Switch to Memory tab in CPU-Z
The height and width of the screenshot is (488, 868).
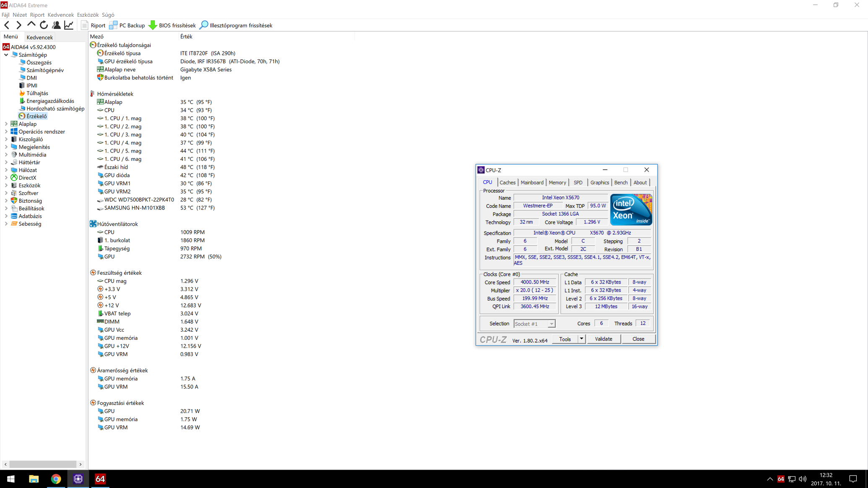pos(557,183)
